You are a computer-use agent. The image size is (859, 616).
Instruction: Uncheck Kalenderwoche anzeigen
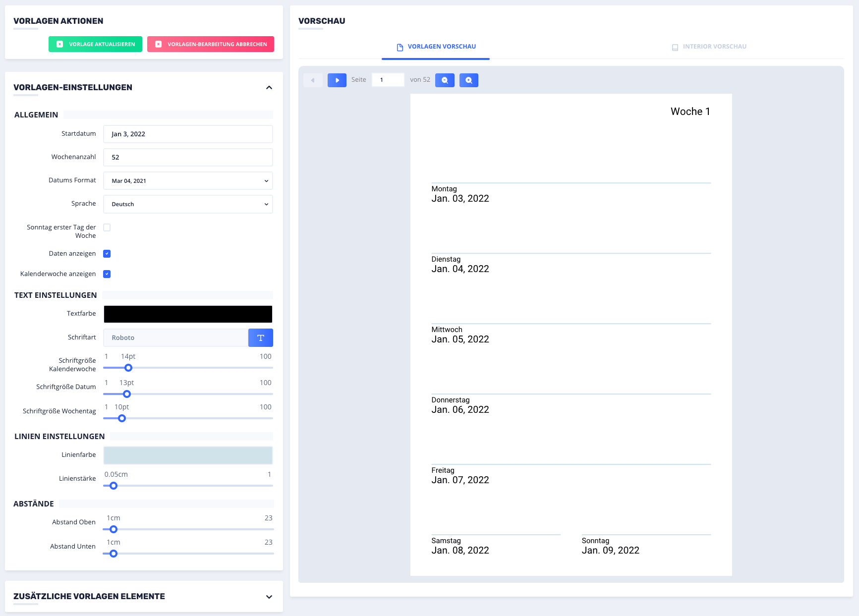coord(107,274)
